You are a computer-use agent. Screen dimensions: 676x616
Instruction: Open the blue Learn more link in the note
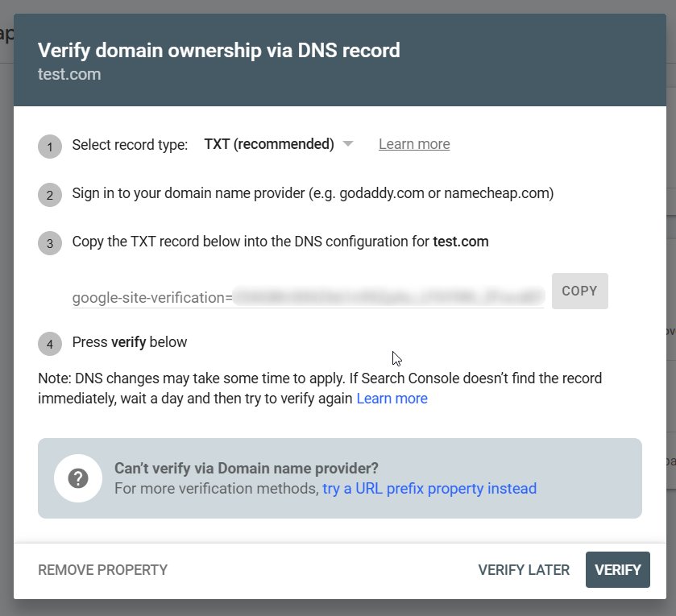click(392, 399)
